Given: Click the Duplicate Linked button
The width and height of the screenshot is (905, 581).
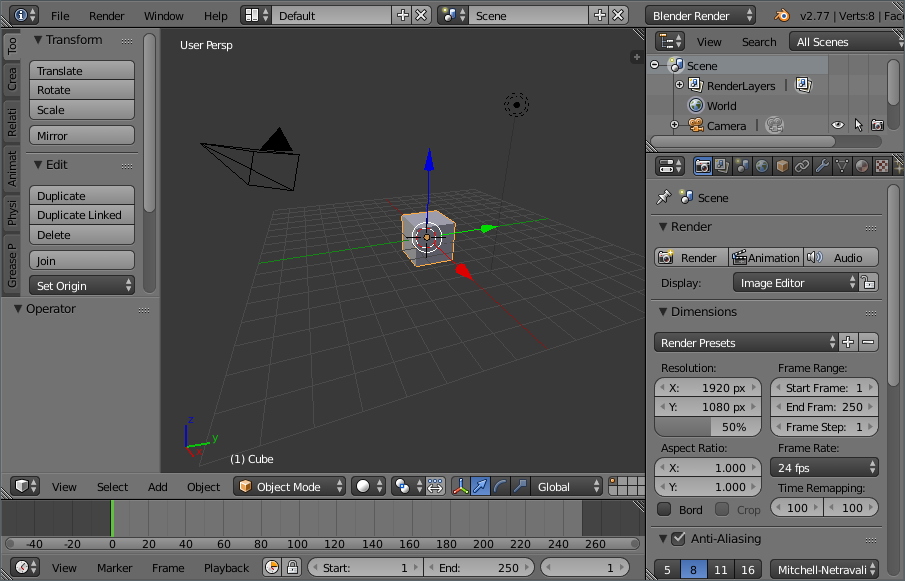Looking at the screenshot, I should coord(81,215).
